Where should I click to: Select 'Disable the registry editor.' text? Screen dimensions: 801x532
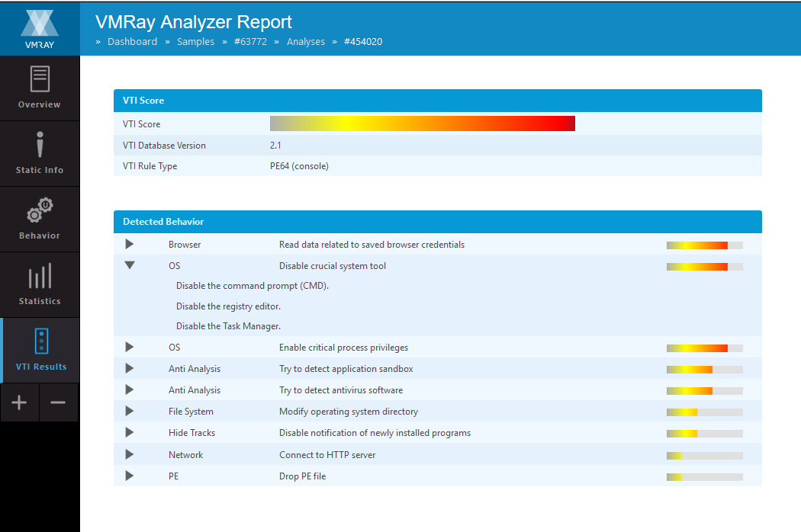pyautogui.click(x=228, y=306)
